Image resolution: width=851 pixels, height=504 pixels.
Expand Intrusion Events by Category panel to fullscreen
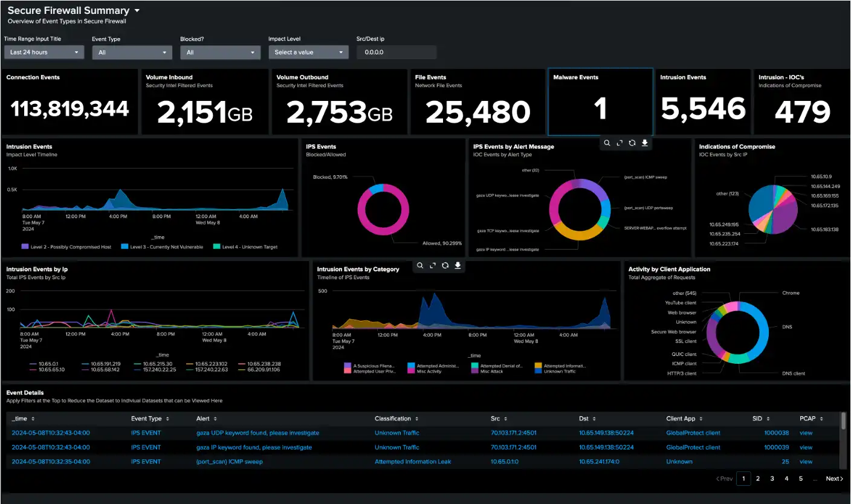tap(433, 265)
